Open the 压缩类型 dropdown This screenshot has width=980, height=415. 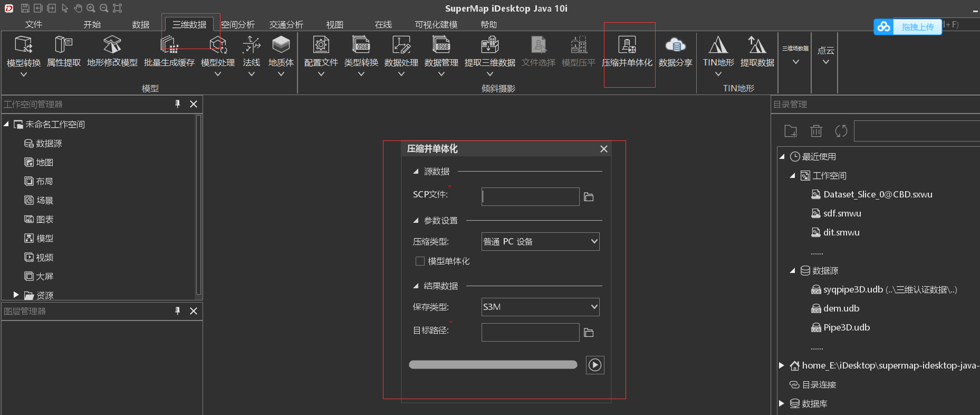point(541,241)
